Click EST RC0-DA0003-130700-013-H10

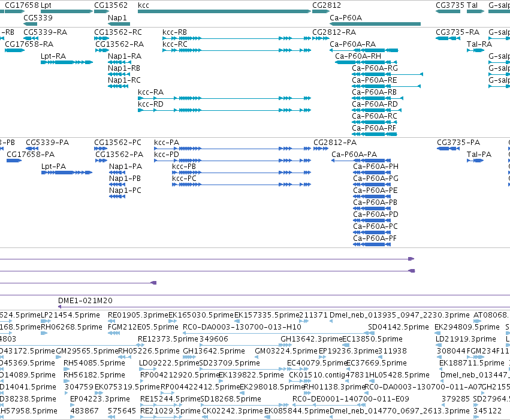point(242,327)
